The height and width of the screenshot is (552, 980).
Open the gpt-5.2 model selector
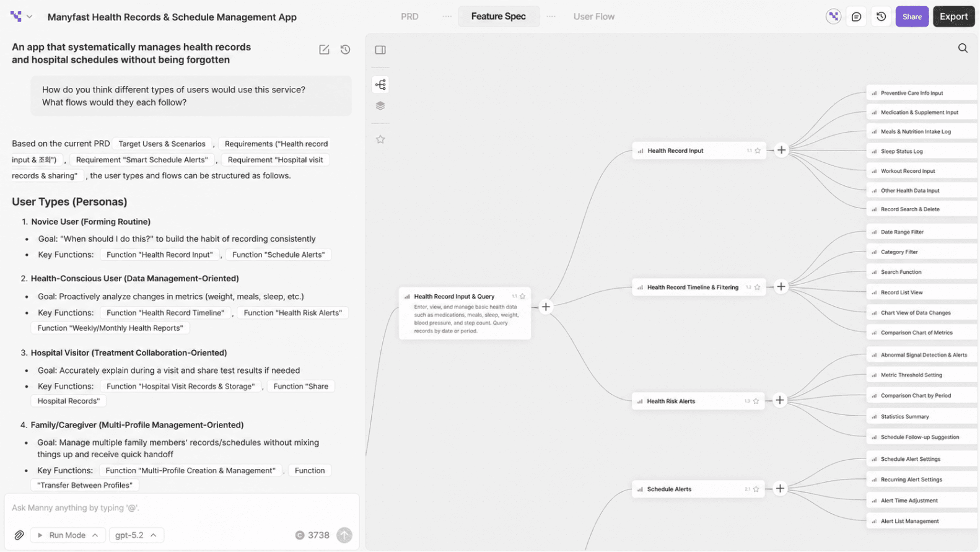(x=136, y=535)
